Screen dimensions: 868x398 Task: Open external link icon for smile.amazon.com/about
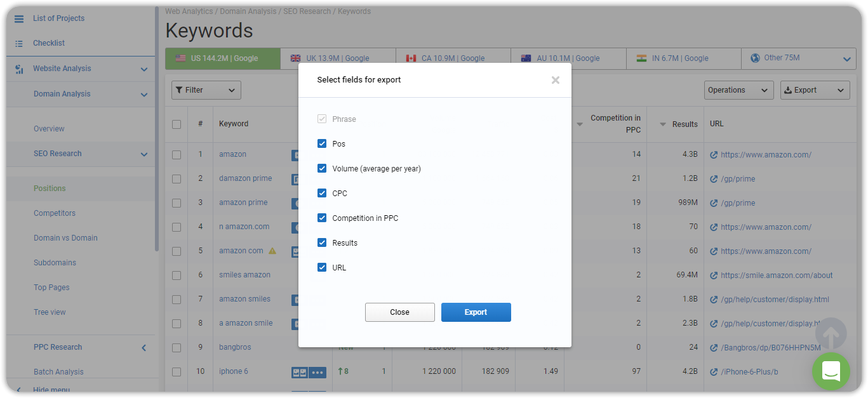click(714, 275)
